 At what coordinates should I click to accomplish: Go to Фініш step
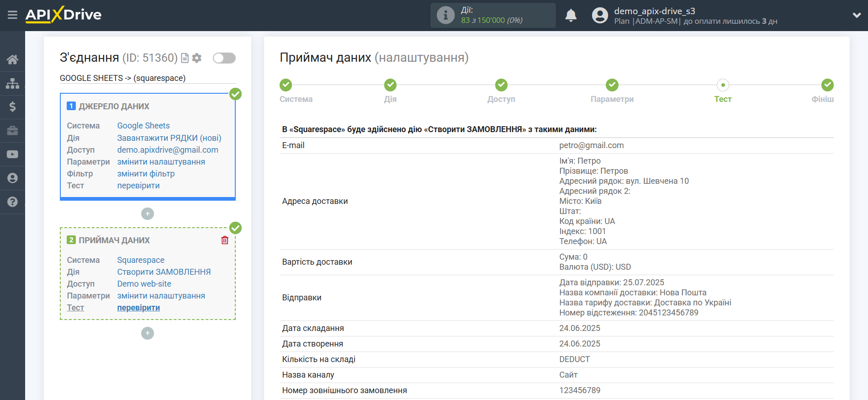click(x=827, y=85)
